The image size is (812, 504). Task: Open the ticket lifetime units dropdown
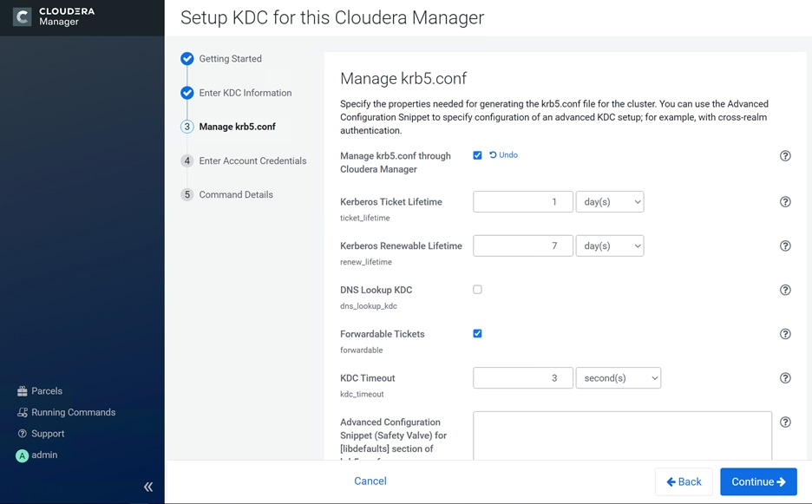[610, 201]
